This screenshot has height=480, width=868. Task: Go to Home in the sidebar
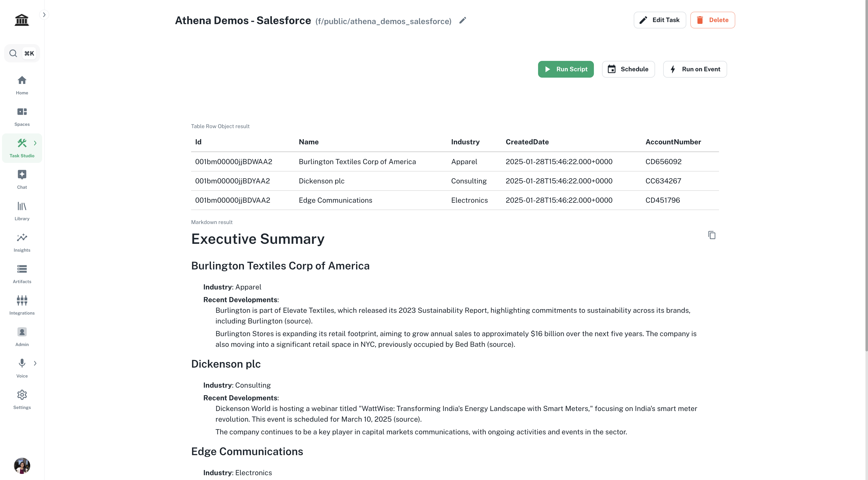(22, 85)
